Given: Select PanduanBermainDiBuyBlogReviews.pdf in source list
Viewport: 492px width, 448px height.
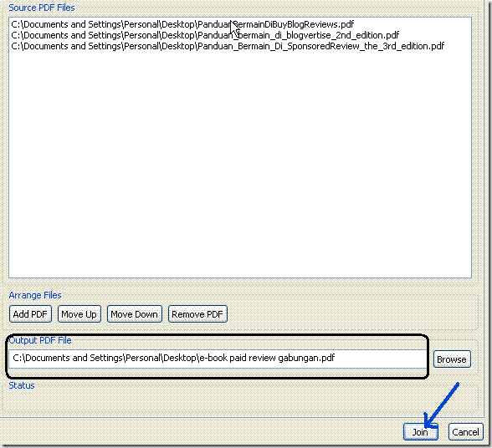Looking at the screenshot, I should click(182, 24).
